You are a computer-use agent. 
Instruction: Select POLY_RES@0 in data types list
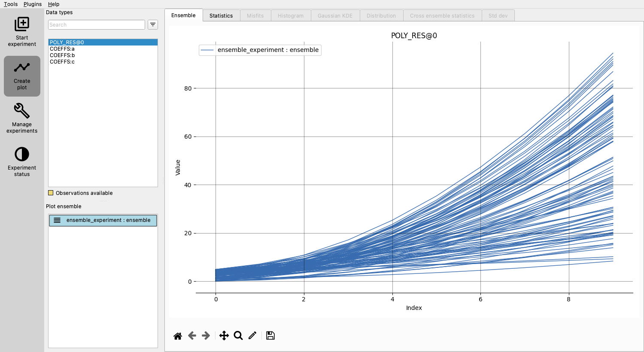coord(103,42)
